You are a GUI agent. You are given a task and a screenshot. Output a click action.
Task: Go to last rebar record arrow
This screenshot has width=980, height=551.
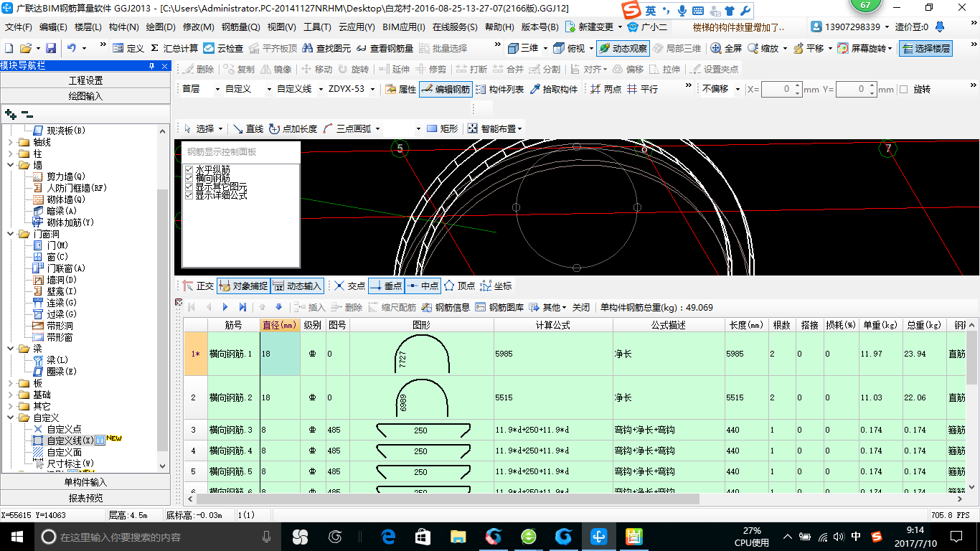click(x=242, y=307)
